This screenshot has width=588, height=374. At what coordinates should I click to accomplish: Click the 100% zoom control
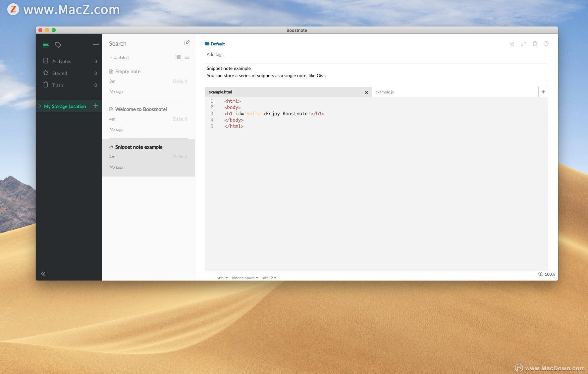coord(546,274)
